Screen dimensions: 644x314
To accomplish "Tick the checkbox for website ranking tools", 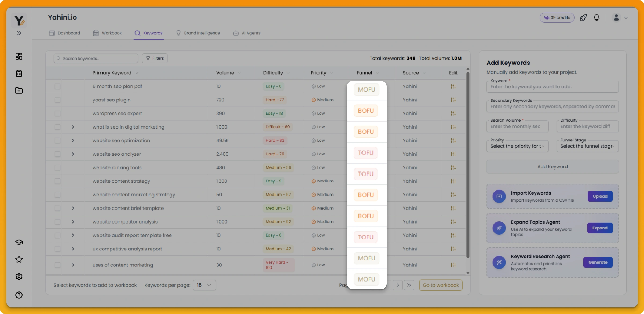I will [57, 168].
